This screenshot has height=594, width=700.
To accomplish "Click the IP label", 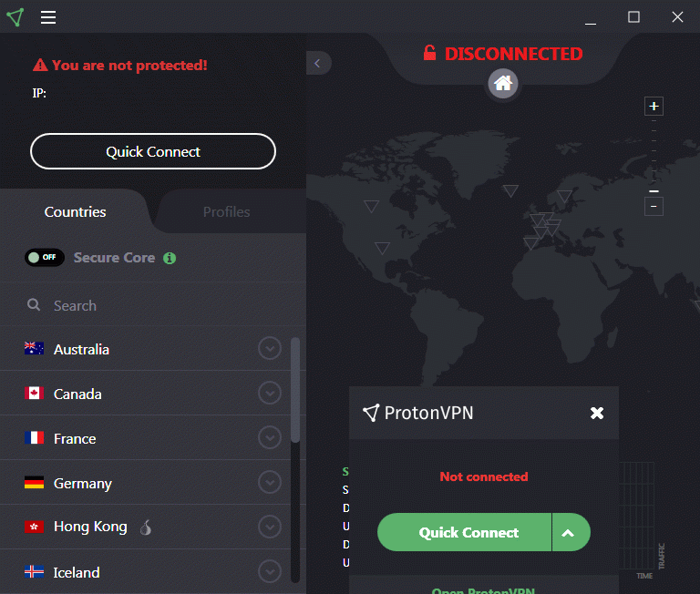I will (x=39, y=93).
